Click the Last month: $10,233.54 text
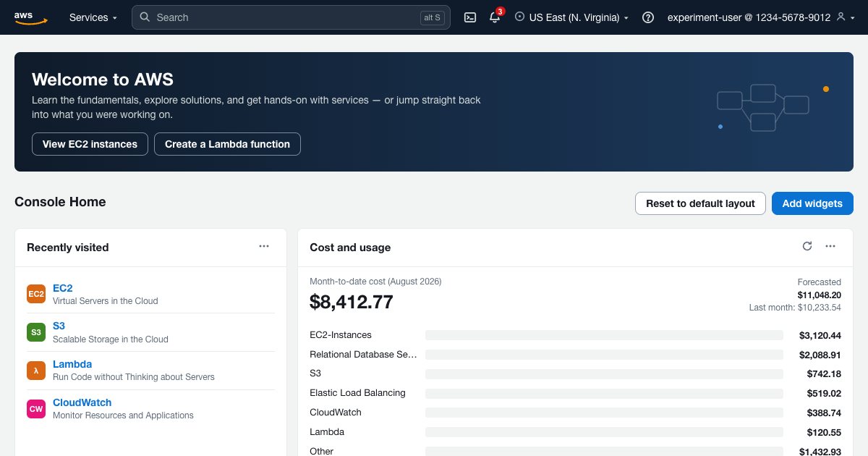The width and height of the screenshot is (868, 456). click(x=795, y=308)
